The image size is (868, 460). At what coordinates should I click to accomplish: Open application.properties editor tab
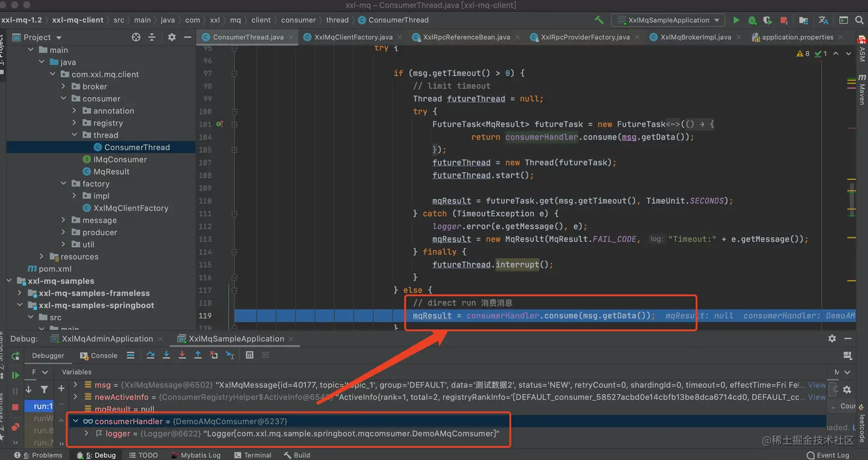pos(797,37)
